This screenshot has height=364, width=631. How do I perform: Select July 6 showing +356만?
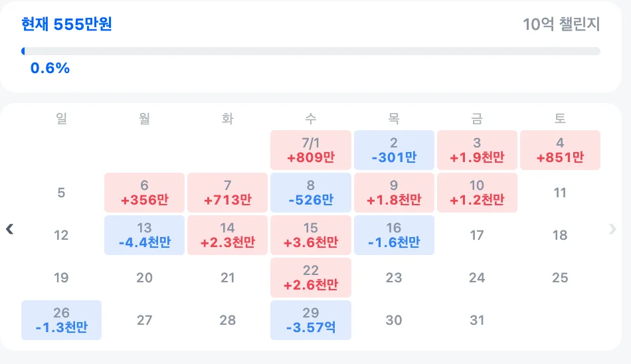(145, 193)
